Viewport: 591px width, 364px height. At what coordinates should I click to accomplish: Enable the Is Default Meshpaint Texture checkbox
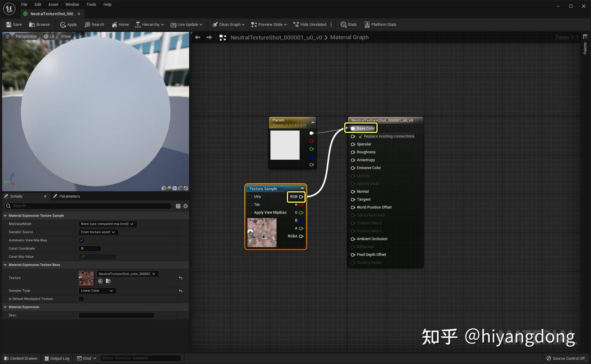tap(81, 299)
